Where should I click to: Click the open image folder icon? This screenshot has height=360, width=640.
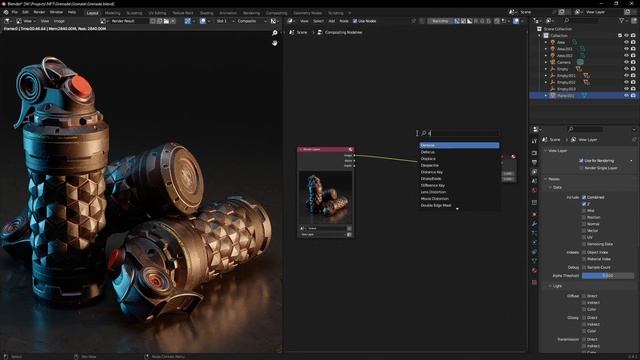166,21
